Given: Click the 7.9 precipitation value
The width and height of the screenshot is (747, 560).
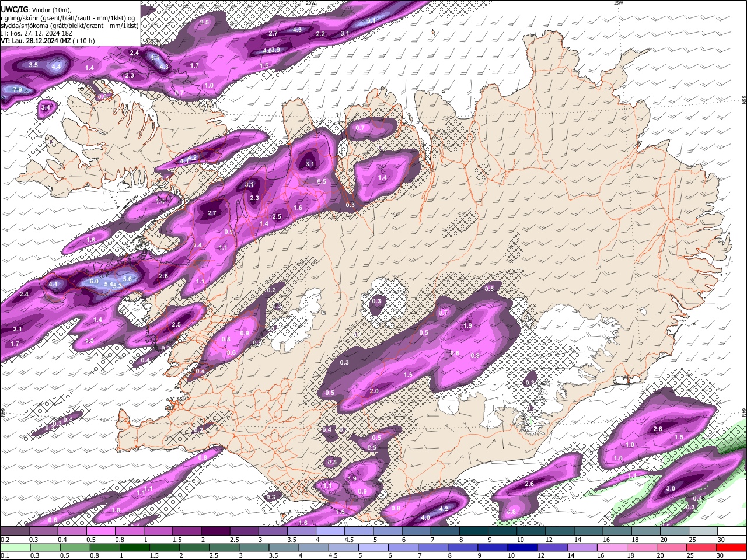Looking at the screenshot, I should click(18, 89).
